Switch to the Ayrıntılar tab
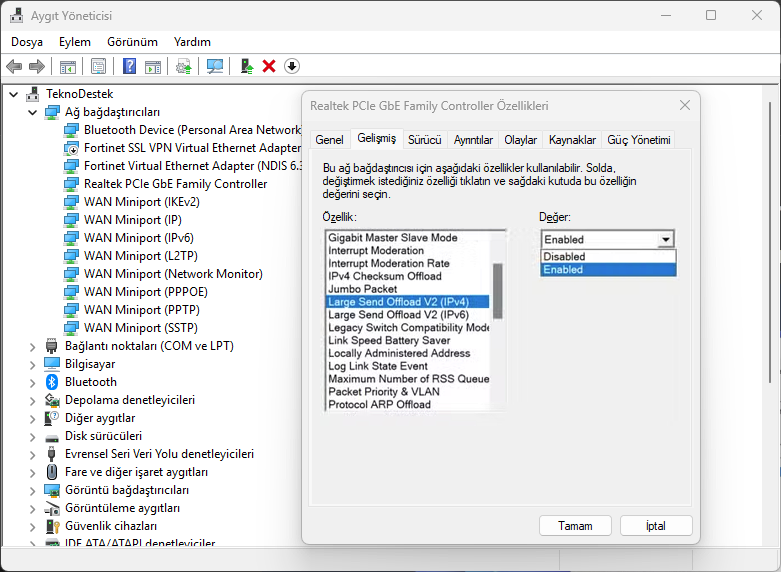 point(473,140)
